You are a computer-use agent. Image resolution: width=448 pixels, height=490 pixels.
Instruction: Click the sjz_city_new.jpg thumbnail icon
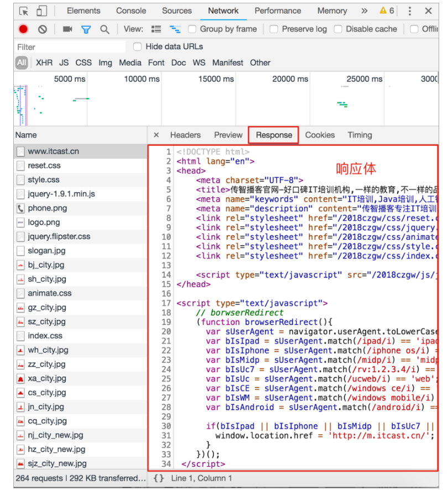[20, 464]
